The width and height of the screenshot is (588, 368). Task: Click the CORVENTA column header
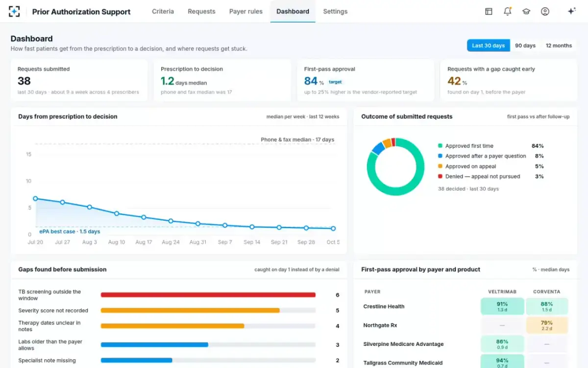546,291
